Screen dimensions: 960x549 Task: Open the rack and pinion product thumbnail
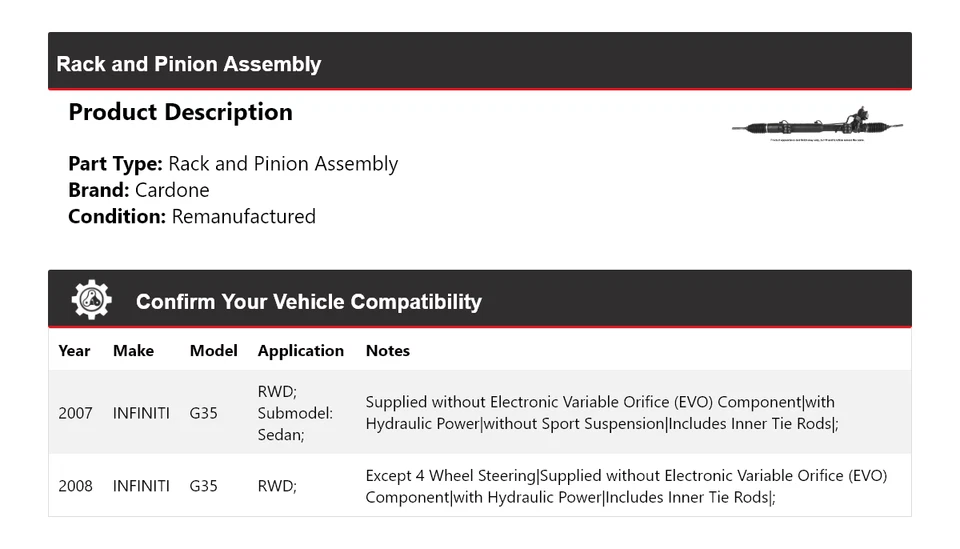click(x=816, y=127)
